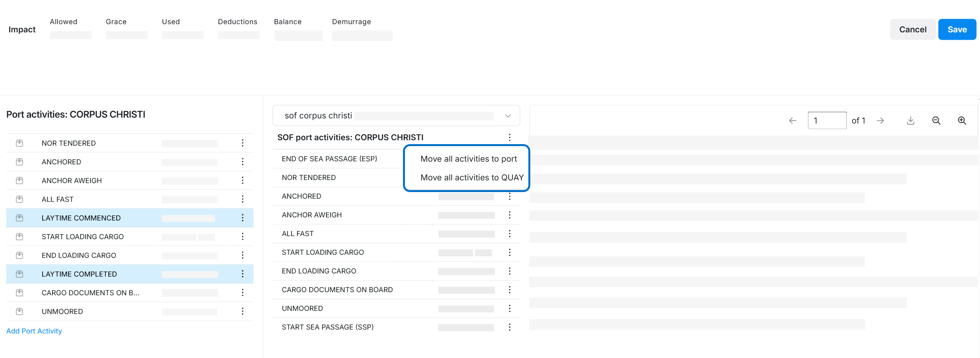Open kebab menu for UNMOORED port activity
This screenshot has width=980, height=358.
tap(243, 311)
